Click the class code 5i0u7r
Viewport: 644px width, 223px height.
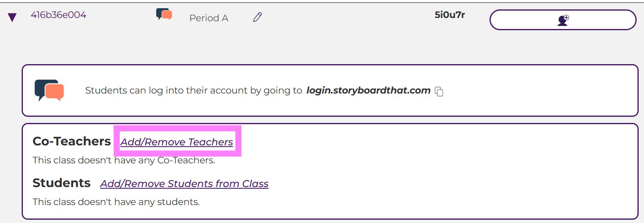click(x=449, y=15)
